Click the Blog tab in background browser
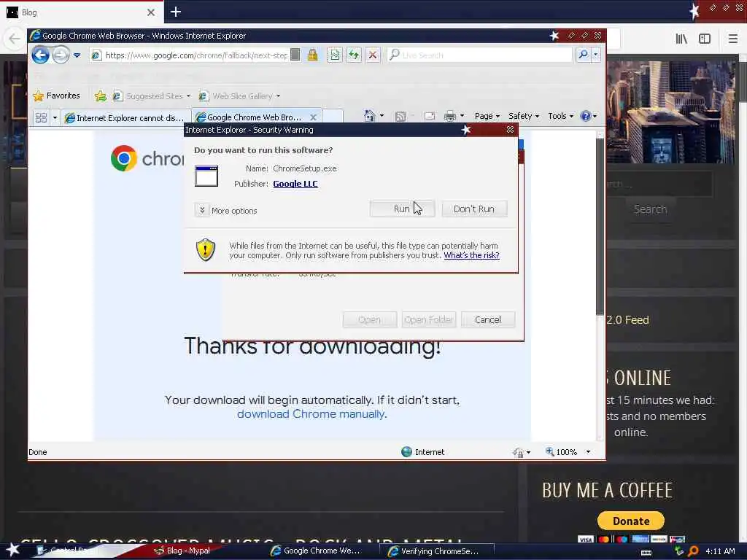The image size is (747, 560). (82, 12)
